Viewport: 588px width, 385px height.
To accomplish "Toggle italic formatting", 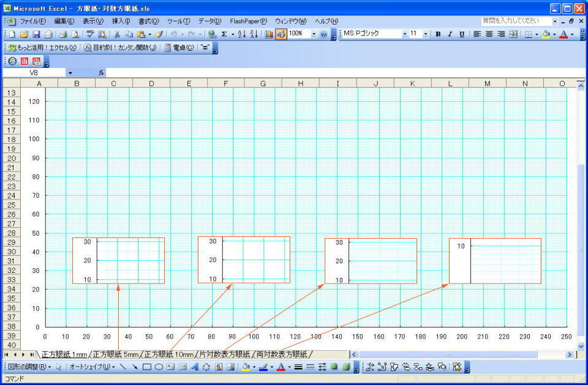I will (x=450, y=34).
